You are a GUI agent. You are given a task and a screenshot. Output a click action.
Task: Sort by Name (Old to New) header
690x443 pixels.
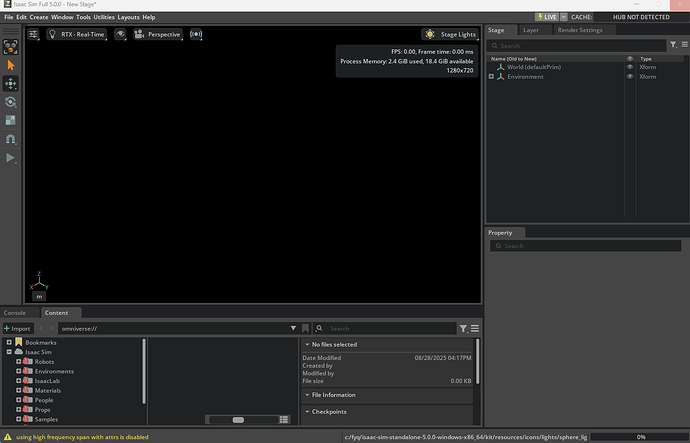[514, 59]
